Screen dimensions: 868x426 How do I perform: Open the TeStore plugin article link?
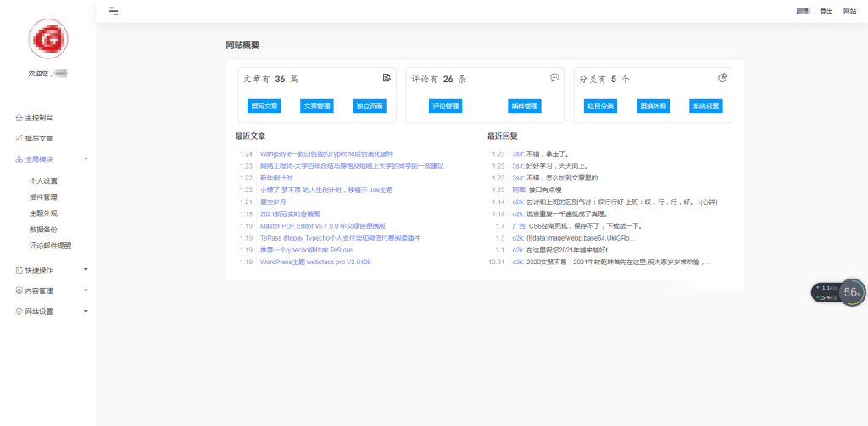(x=306, y=250)
